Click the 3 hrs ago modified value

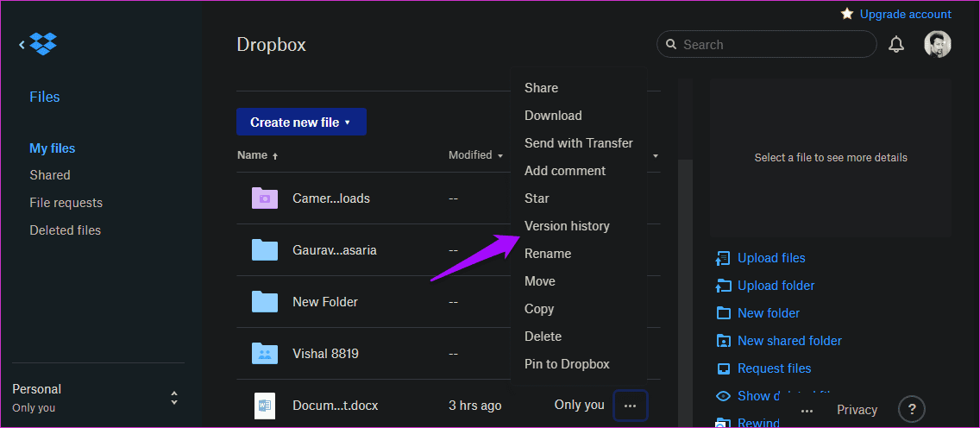(475, 406)
